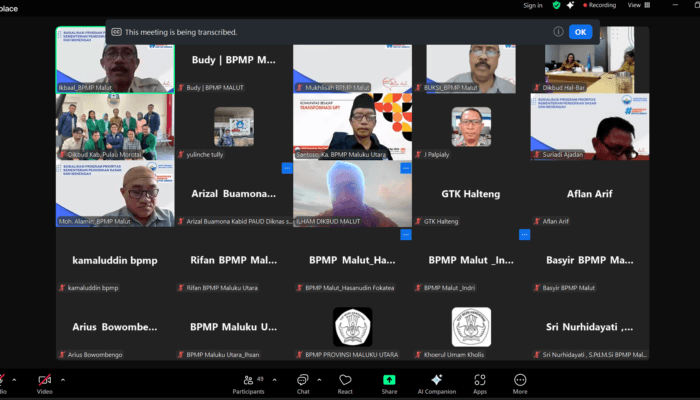Screen dimensions: 700x400
Task: Expand the arrow next to Video
Action: 63,380
